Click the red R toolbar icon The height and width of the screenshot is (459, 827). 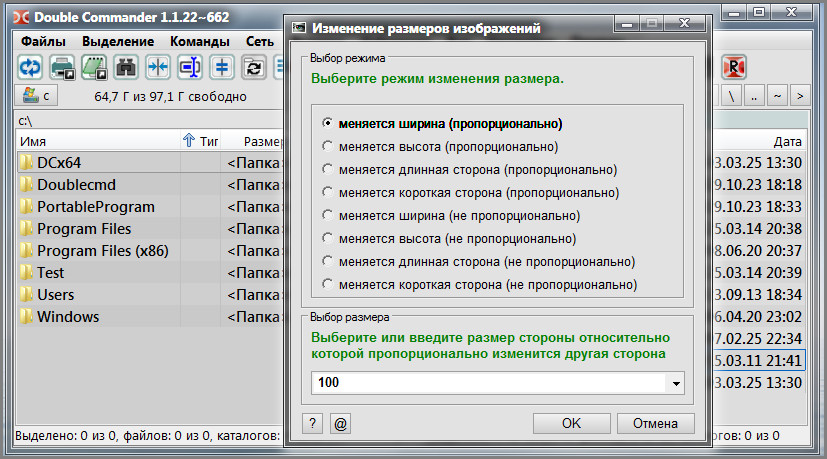[734, 67]
